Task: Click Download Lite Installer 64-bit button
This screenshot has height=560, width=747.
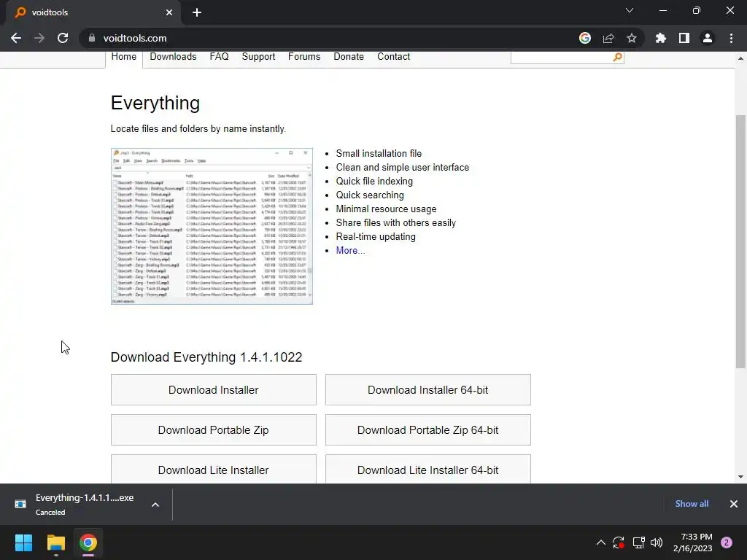Action: tap(427, 470)
